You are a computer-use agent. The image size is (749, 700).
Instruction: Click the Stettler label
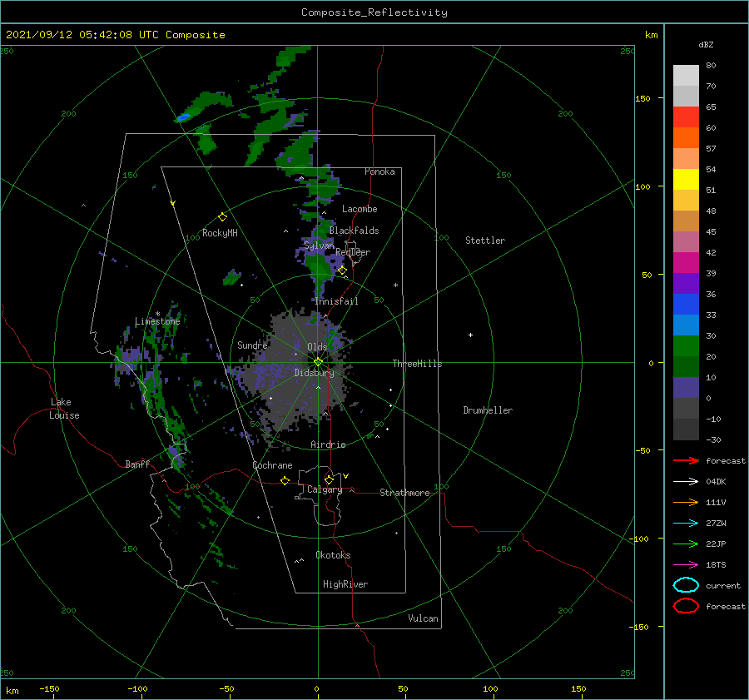coord(485,241)
